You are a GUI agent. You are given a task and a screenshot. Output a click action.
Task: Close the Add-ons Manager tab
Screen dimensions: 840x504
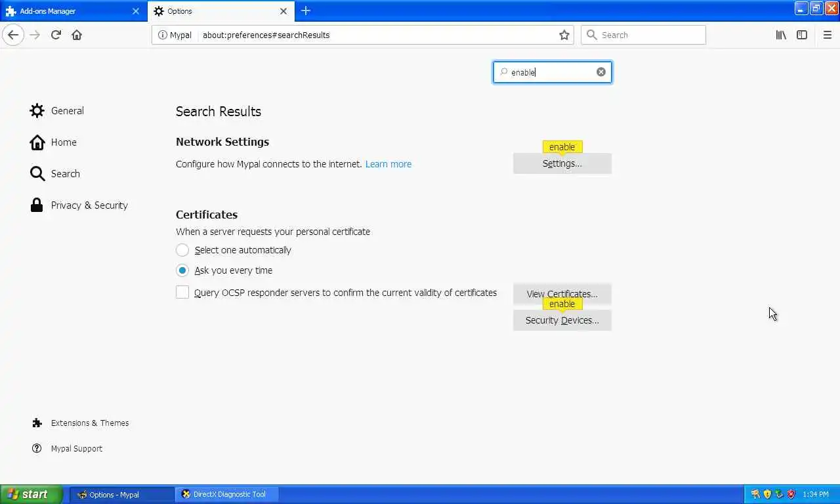click(136, 11)
